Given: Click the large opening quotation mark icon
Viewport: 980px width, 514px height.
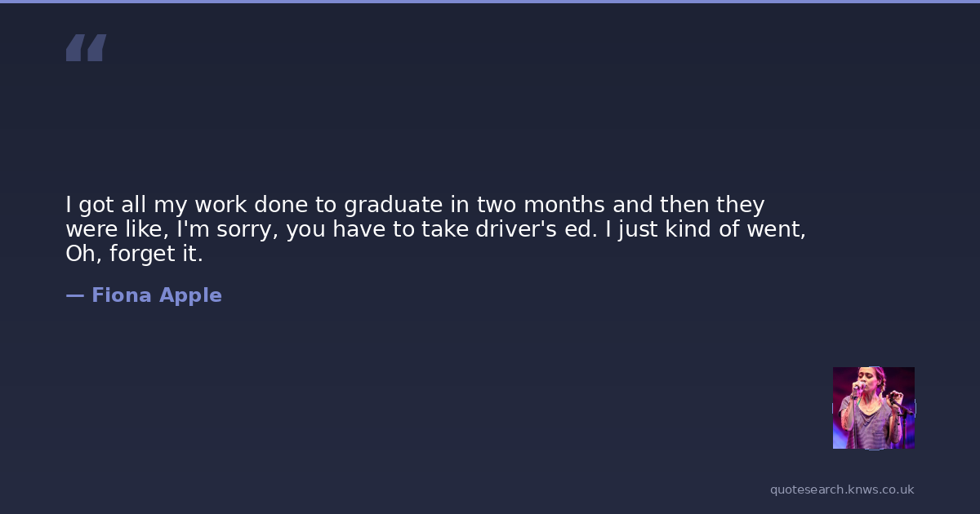Looking at the screenshot, I should tap(86, 47).
